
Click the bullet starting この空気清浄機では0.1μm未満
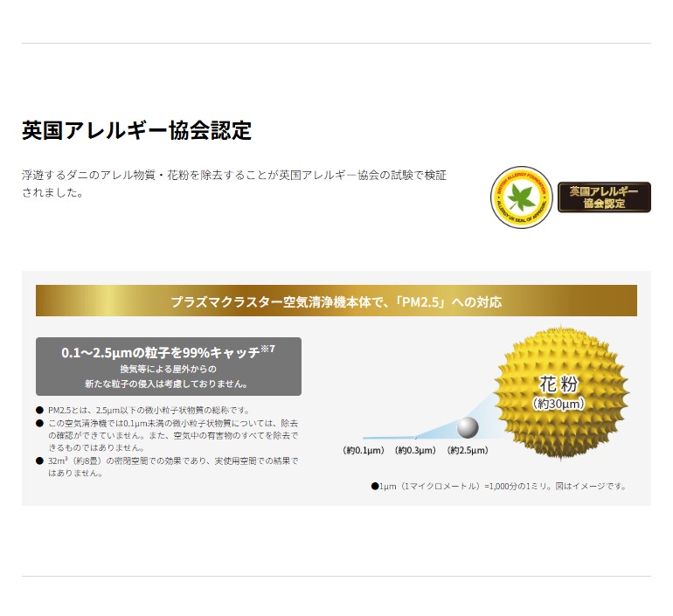(172, 435)
